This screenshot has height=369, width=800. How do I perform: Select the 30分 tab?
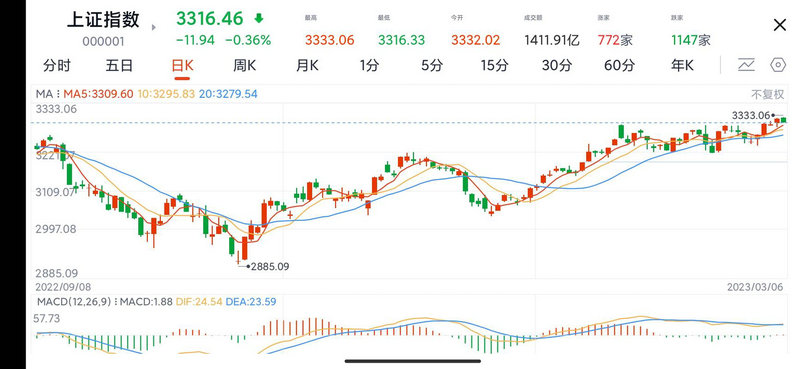pos(557,65)
